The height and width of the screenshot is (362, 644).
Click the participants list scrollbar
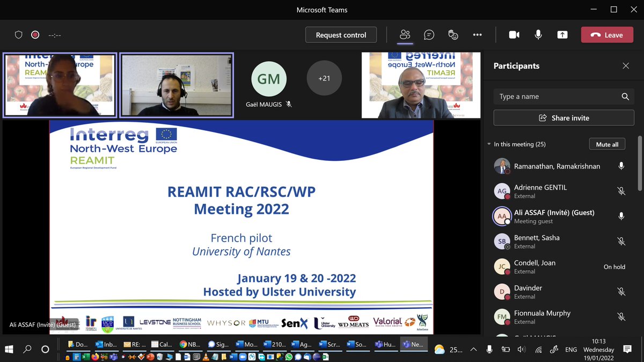tap(639, 164)
